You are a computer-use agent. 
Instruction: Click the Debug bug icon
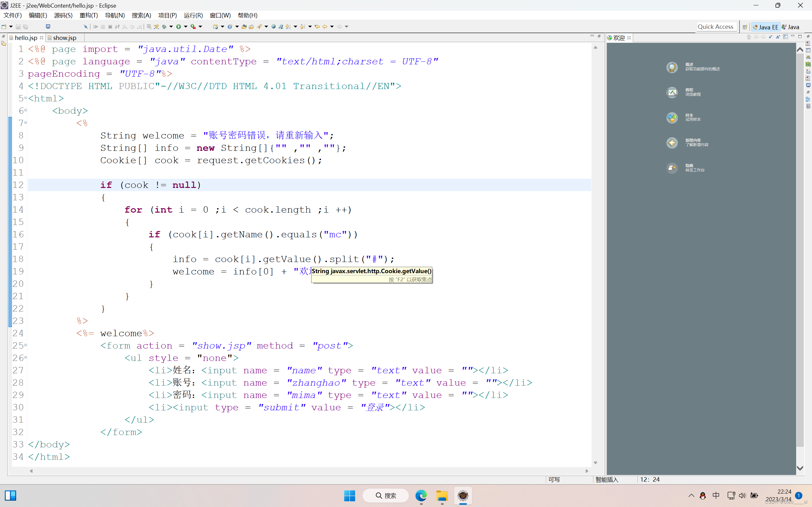(x=164, y=27)
